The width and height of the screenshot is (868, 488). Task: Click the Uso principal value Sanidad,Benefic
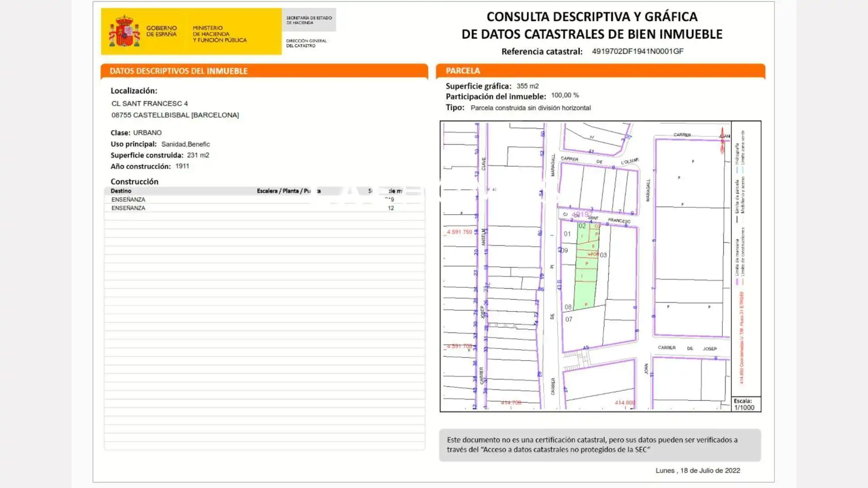point(185,144)
